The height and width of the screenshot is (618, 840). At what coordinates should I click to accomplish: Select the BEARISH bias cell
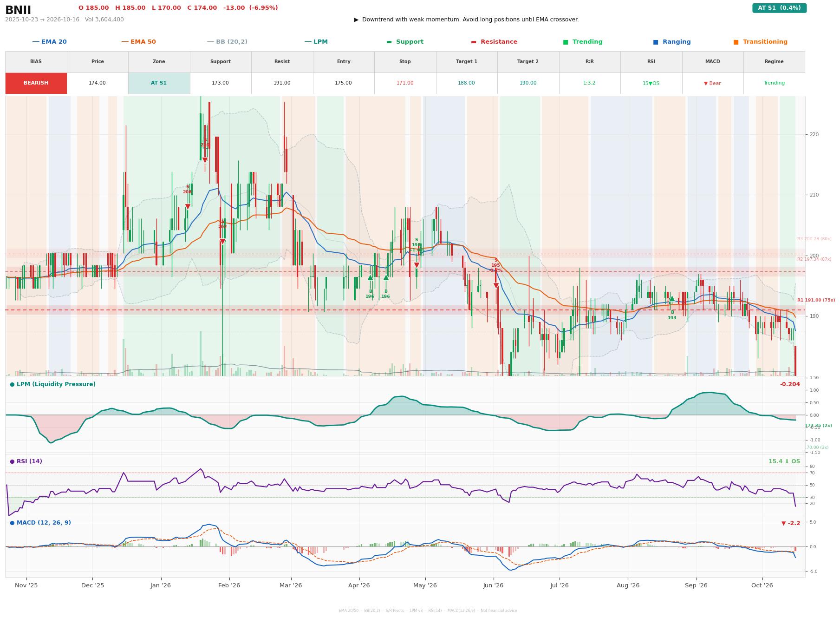36,83
